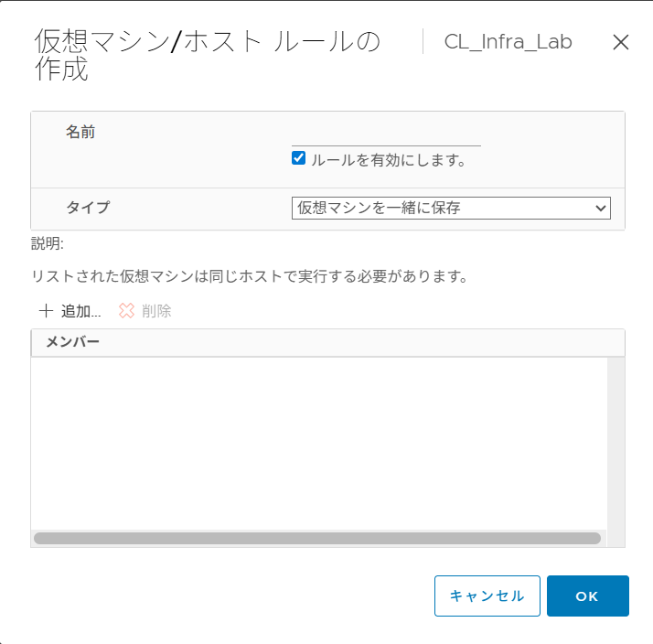
Task: Focus the 名前 text input field
Action: click(385, 136)
